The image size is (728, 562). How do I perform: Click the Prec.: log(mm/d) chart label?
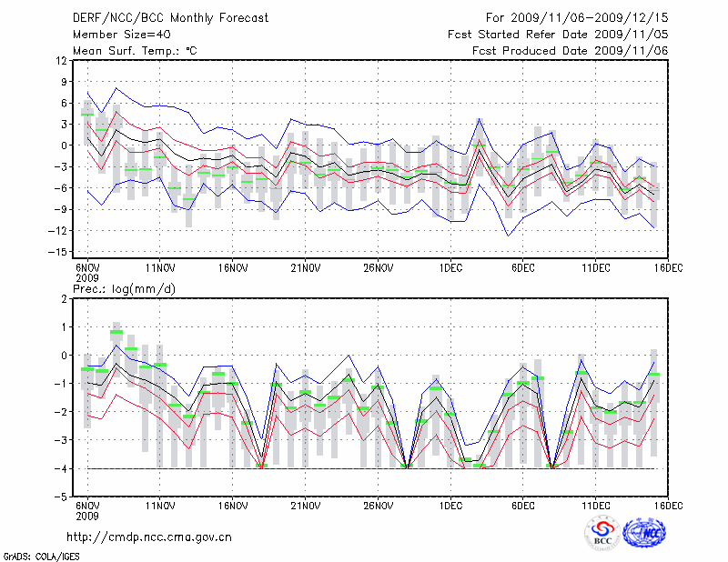pos(127,289)
